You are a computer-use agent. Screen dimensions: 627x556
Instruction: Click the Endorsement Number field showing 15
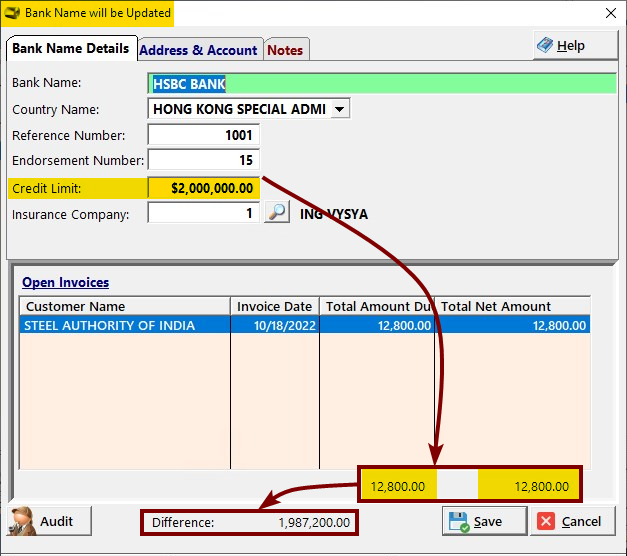pos(204,160)
